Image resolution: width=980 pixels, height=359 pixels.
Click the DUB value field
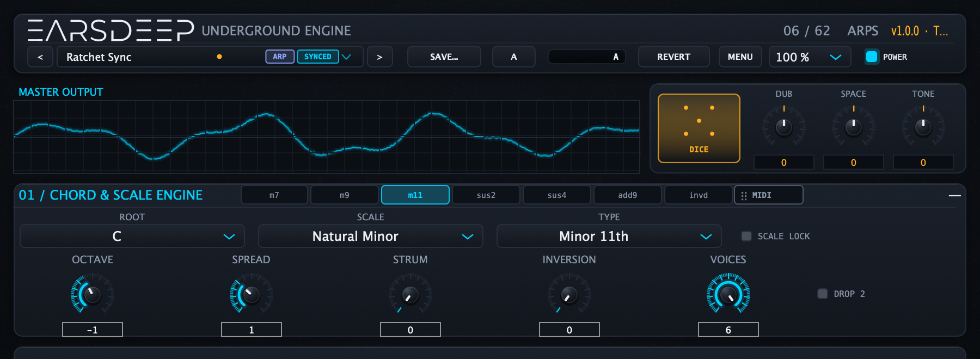(784, 162)
